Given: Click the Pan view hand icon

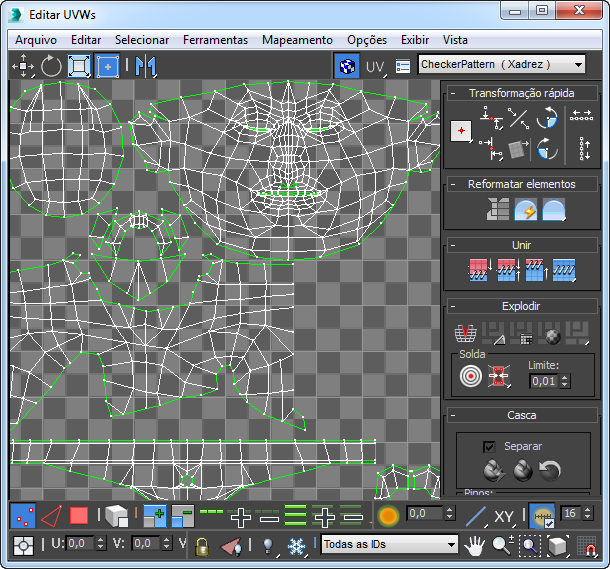Looking at the screenshot, I should (476, 545).
